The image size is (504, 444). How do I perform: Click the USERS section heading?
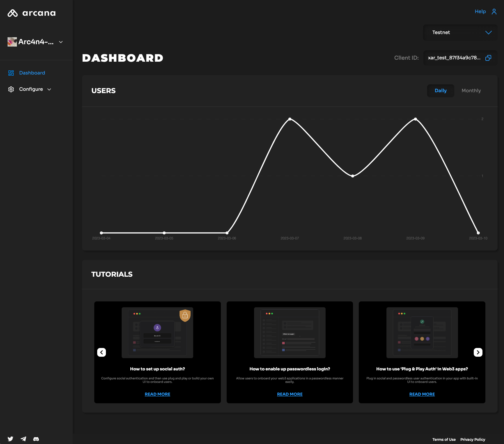pos(104,91)
